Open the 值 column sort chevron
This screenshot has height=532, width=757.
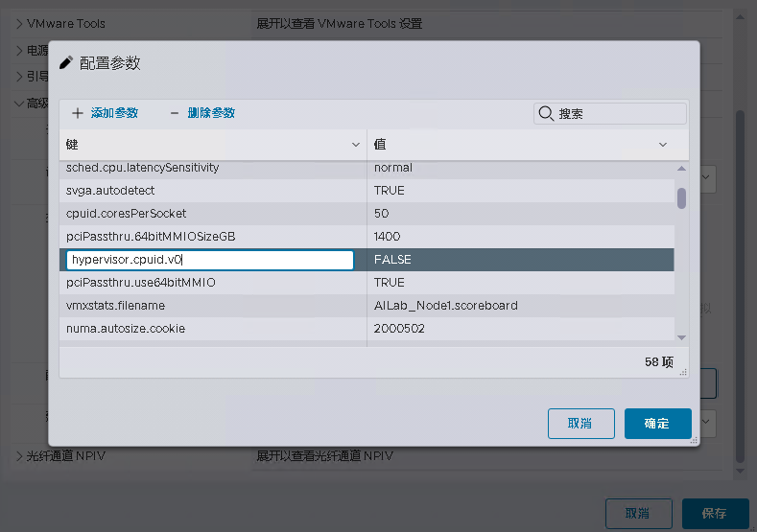coord(663,145)
